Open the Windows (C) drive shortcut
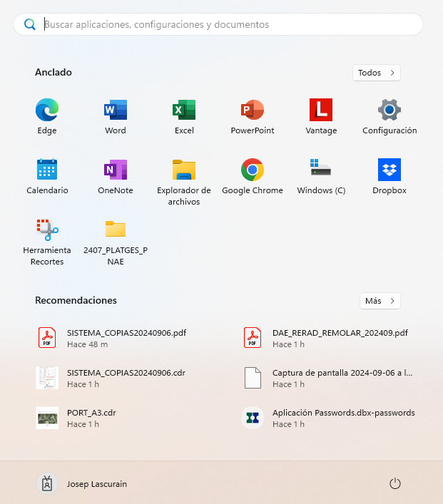Image resolution: width=443 pixels, height=504 pixels. [321, 168]
